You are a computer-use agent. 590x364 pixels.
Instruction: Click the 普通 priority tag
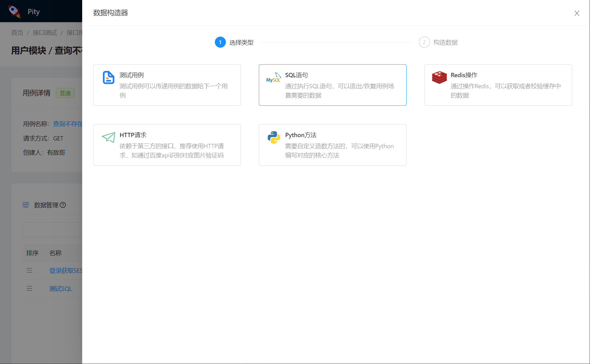(65, 93)
